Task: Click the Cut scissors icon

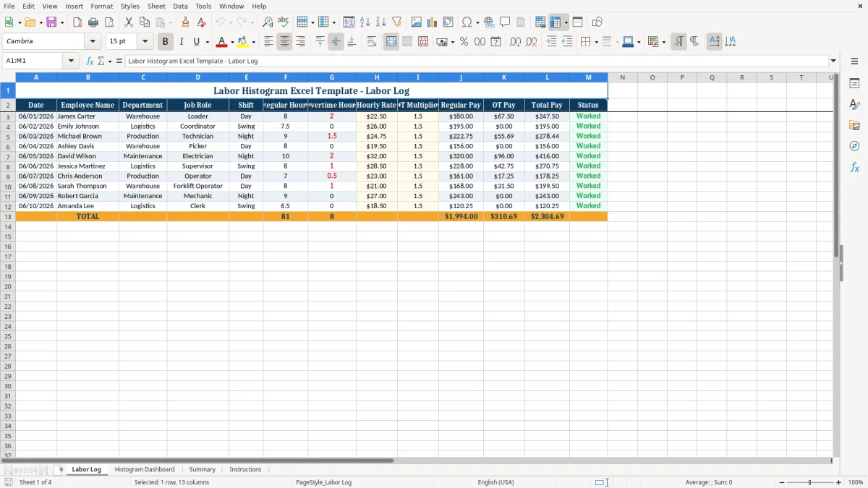Action: tap(129, 22)
